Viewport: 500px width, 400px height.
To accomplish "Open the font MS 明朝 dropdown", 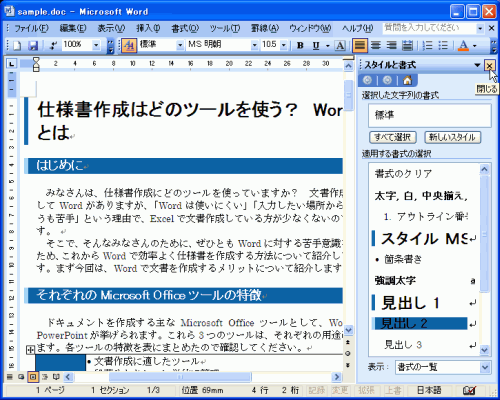I will click(254, 45).
